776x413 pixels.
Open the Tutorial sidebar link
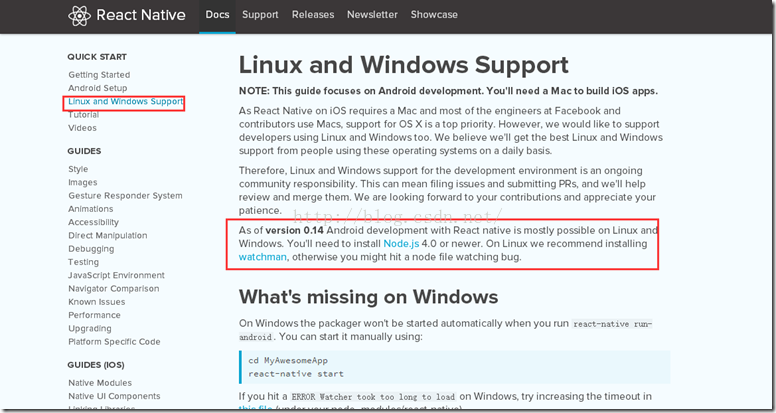coord(84,115)
